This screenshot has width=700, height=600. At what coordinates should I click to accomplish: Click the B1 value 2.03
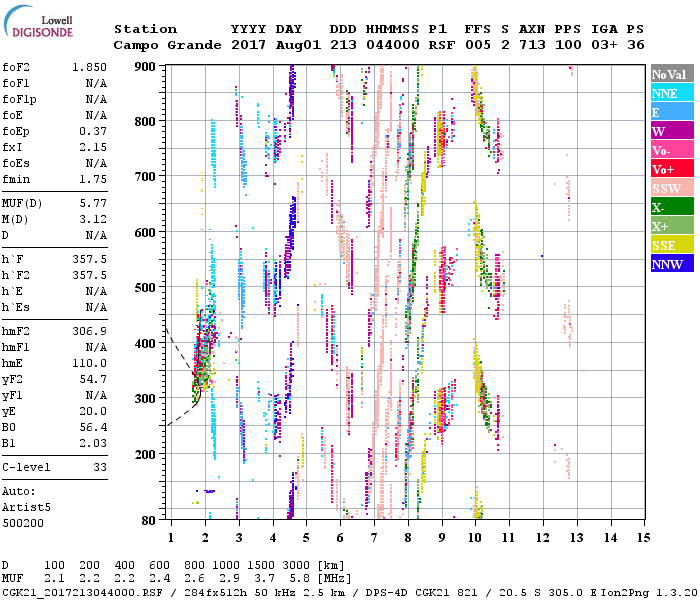click(x=93, y=444)
